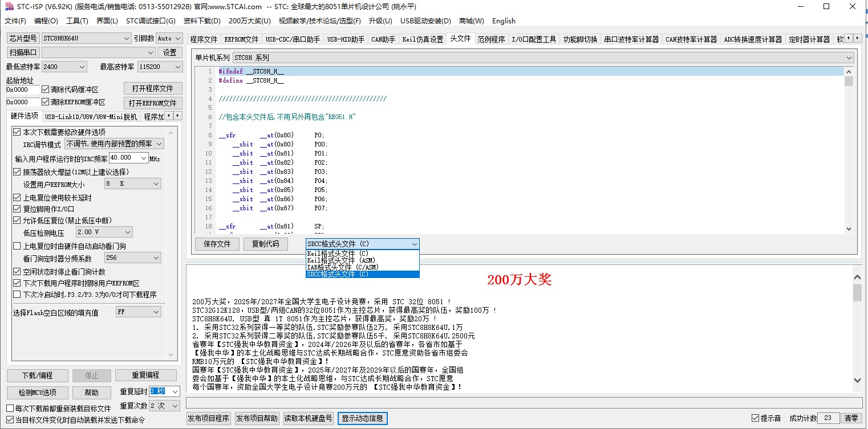Switch to USB-CDC/串口助手 tab

coord(293,39)
